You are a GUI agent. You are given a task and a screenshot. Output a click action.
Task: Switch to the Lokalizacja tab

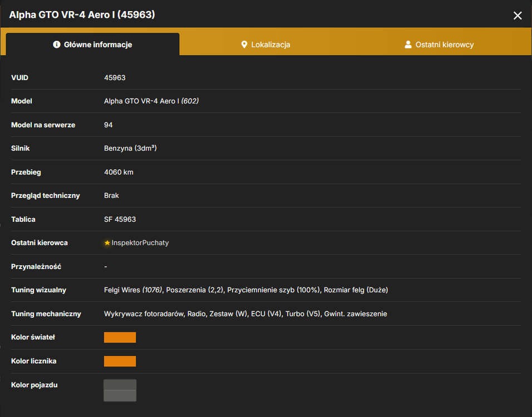(265, 44)
